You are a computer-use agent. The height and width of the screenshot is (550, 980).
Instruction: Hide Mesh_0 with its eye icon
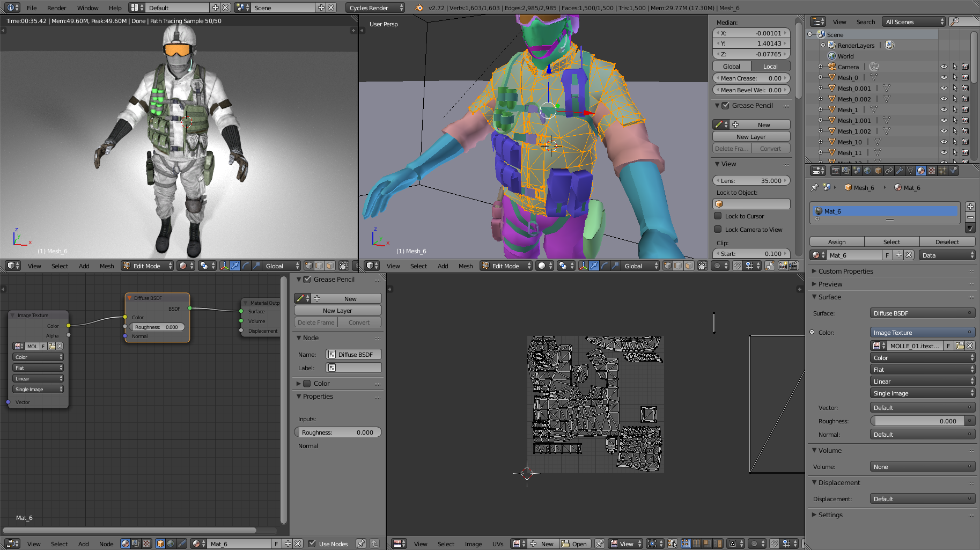944,78
